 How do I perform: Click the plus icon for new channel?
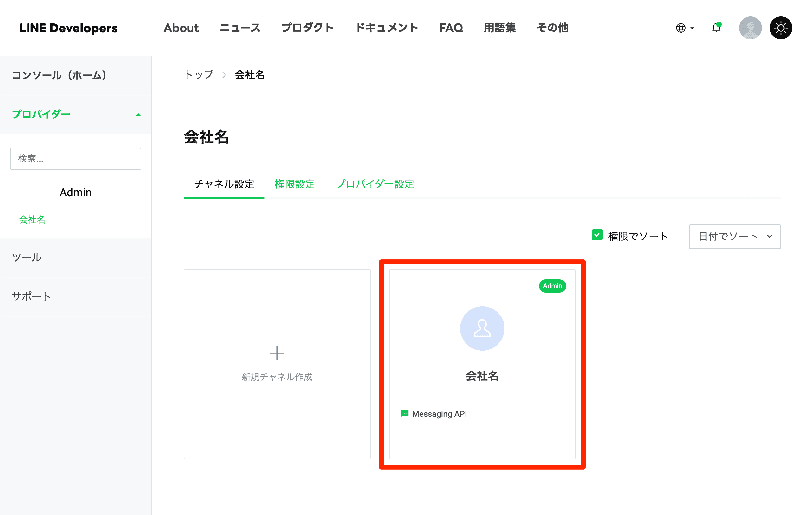coord(277,353)
